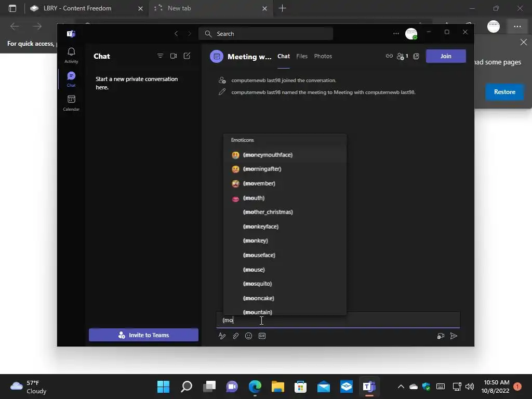Click the Join meeting button

point(446,56)
